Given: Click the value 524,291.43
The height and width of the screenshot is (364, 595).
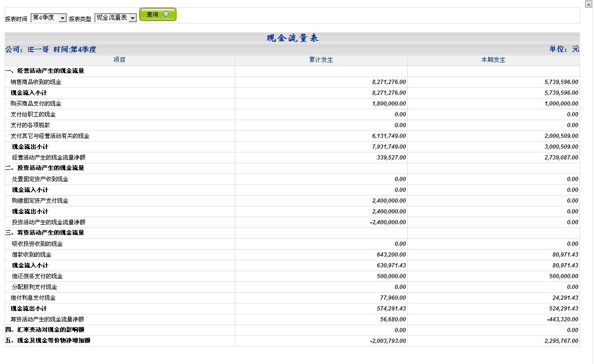Looking at the screenshot, I should 564,309.
